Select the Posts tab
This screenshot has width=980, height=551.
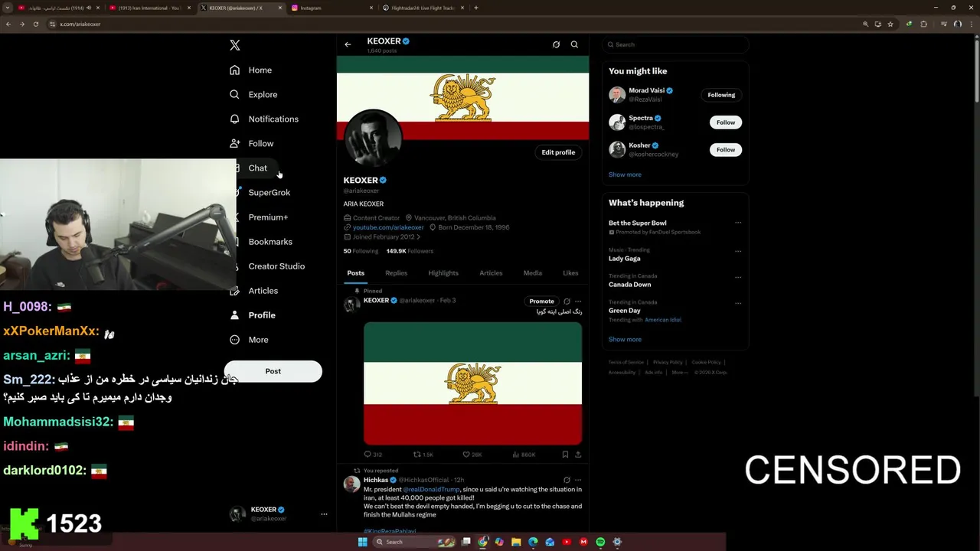(x=355, y=273)
